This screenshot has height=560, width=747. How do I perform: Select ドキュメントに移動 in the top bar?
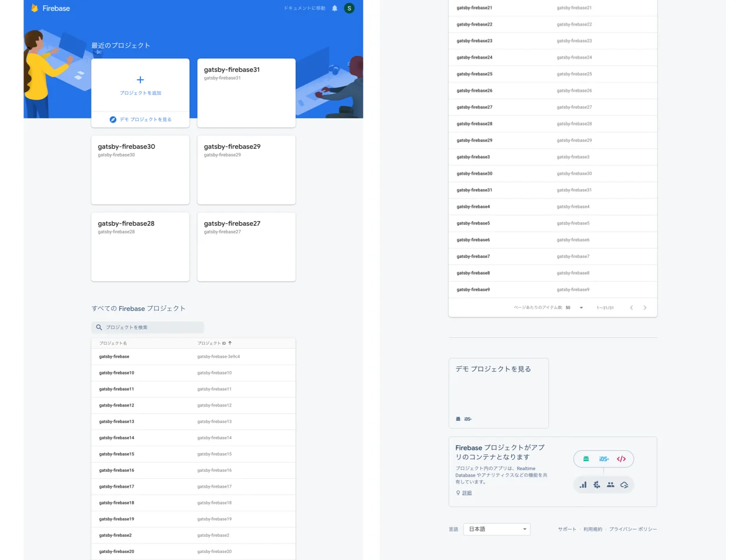(303, 8)
